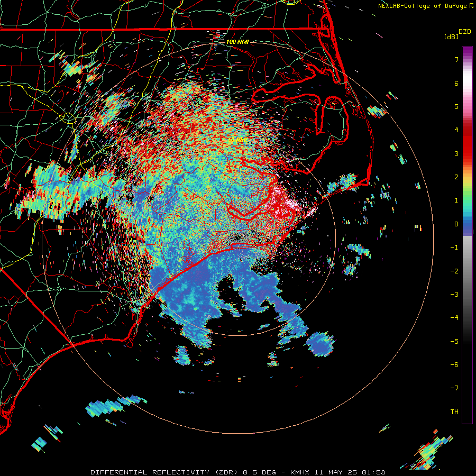Click the 0 value on color scale
This screenshot has height=476, width=476.
456,224
